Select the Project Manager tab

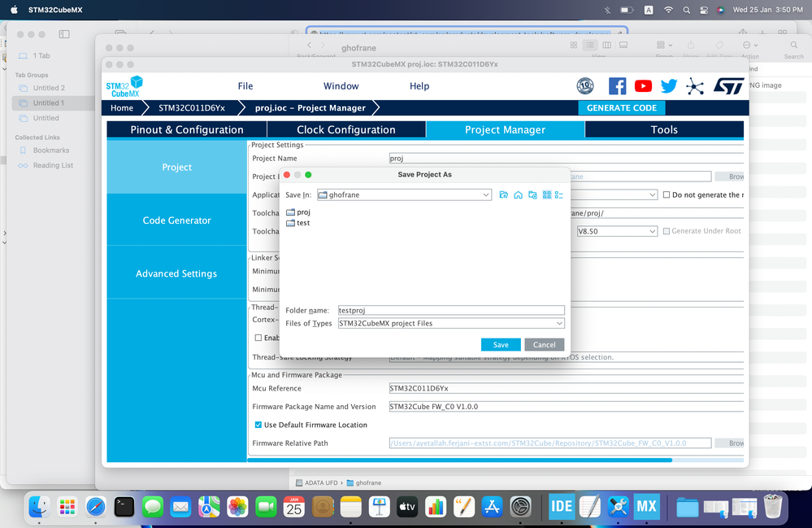[505, 129]
